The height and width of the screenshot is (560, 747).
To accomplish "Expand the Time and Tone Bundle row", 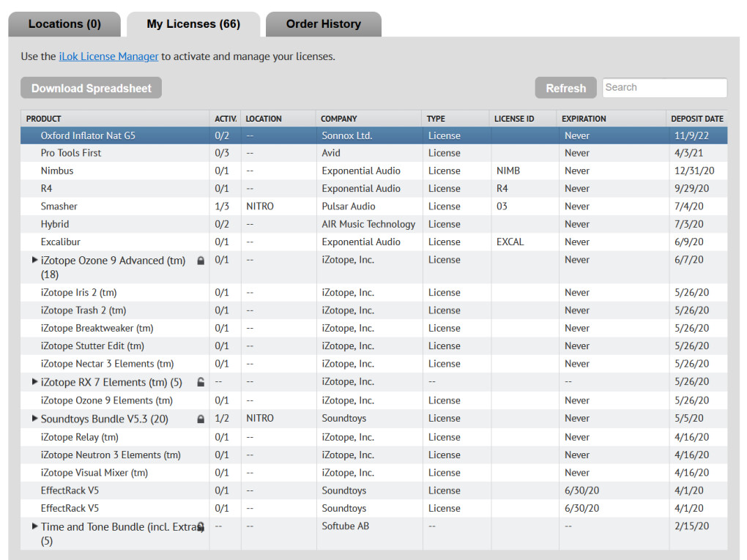I will point(34,526).
